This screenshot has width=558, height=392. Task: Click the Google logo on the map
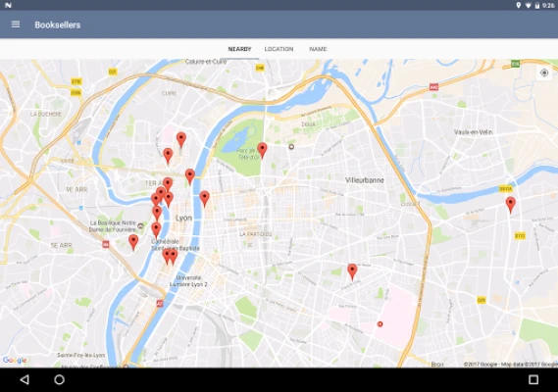[x=15, y=360]
